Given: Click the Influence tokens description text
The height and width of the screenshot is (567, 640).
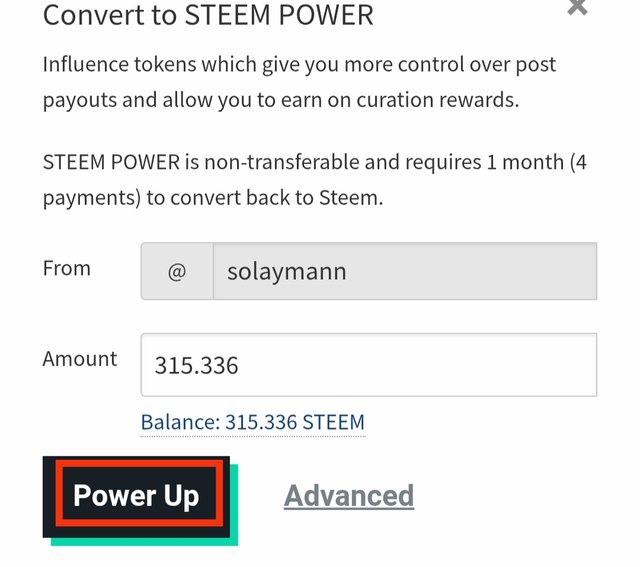Looking at the screenshot, I should pyautogui.click(x=298, y=64).
